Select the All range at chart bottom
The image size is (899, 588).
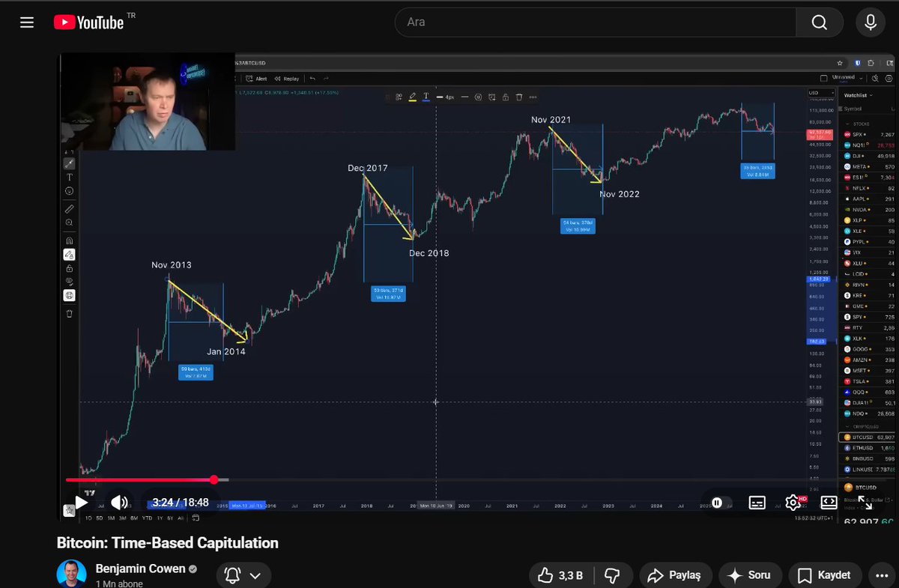pos(180,518)
